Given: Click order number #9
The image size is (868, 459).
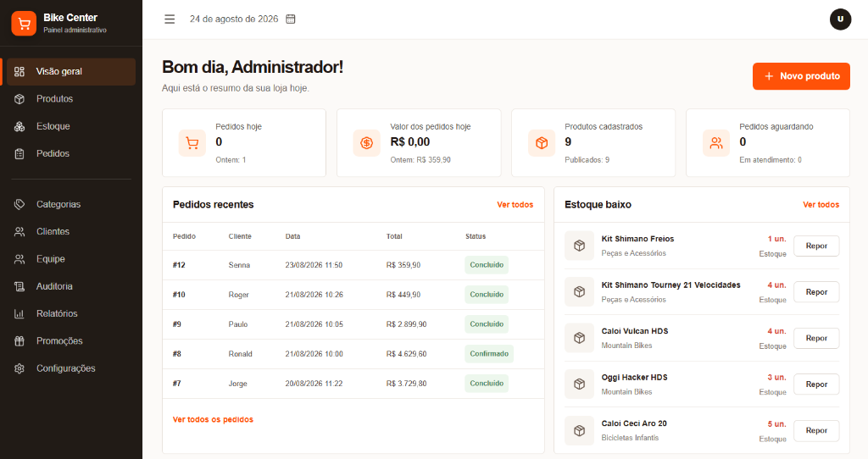Looking at the screenshot, I should click(x=176, y=324).
